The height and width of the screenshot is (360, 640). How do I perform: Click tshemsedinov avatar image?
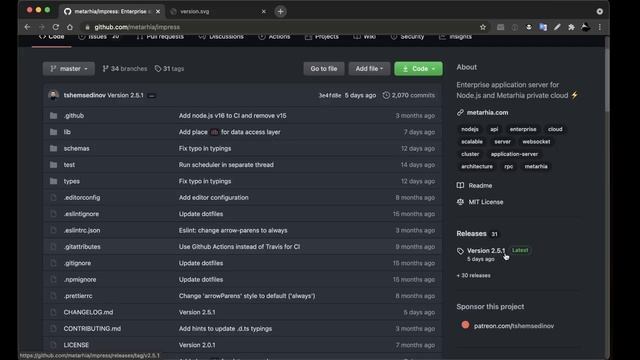tap(53, 95)
